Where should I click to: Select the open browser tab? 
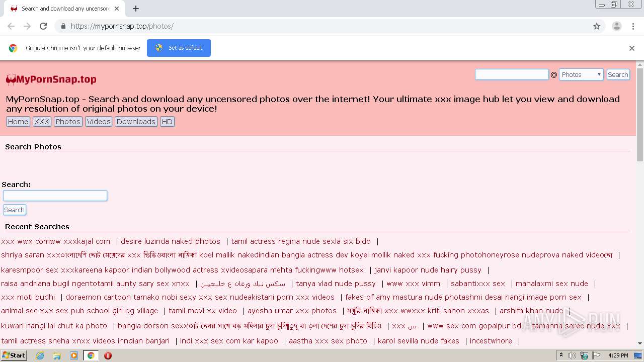(x=64, y=9)
